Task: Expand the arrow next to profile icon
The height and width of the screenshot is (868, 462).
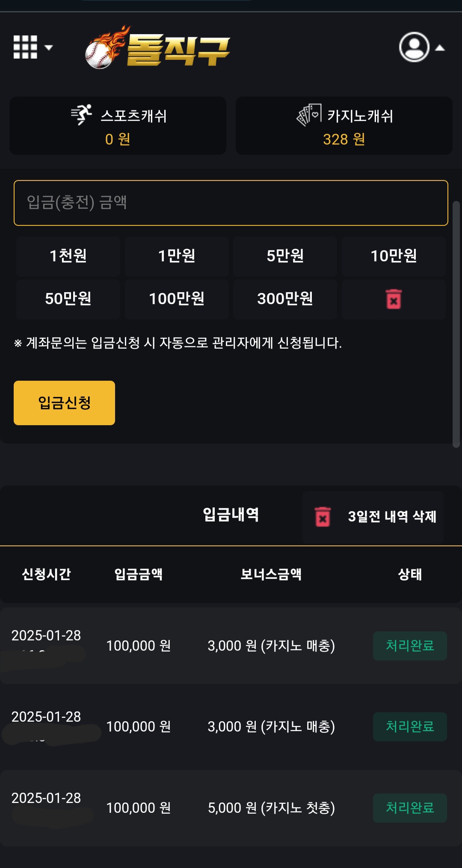Action: pyautogui.click(x=440, y=48)
